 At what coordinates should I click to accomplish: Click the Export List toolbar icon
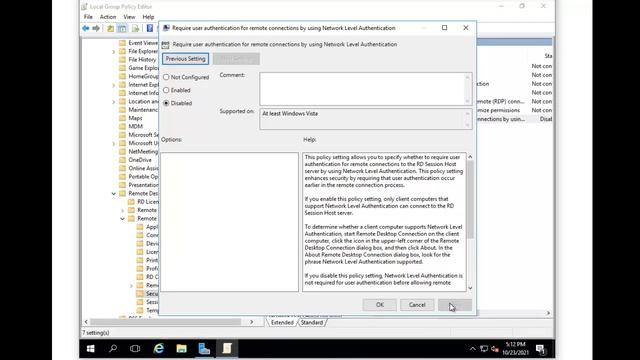tap(136, 28)
